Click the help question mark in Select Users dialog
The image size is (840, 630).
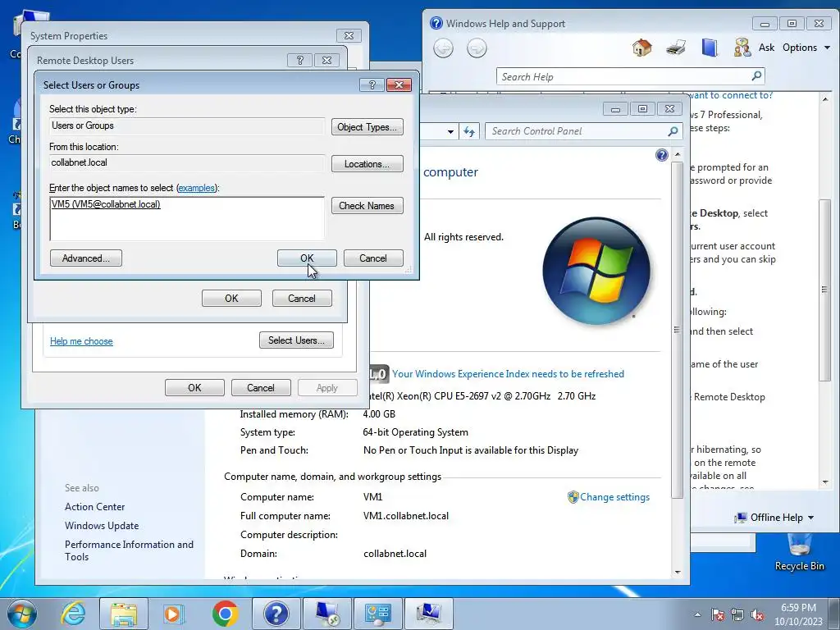click(x=372, y=84)
